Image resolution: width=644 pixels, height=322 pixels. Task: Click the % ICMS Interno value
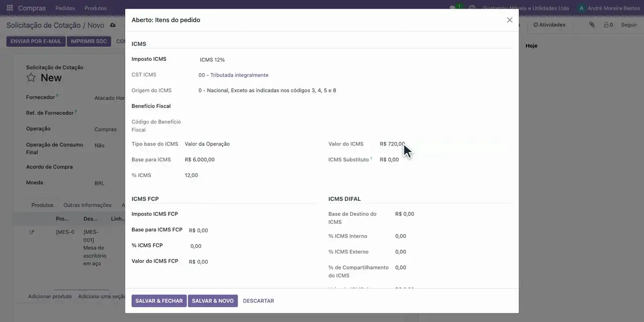click(x=400, y=236)
